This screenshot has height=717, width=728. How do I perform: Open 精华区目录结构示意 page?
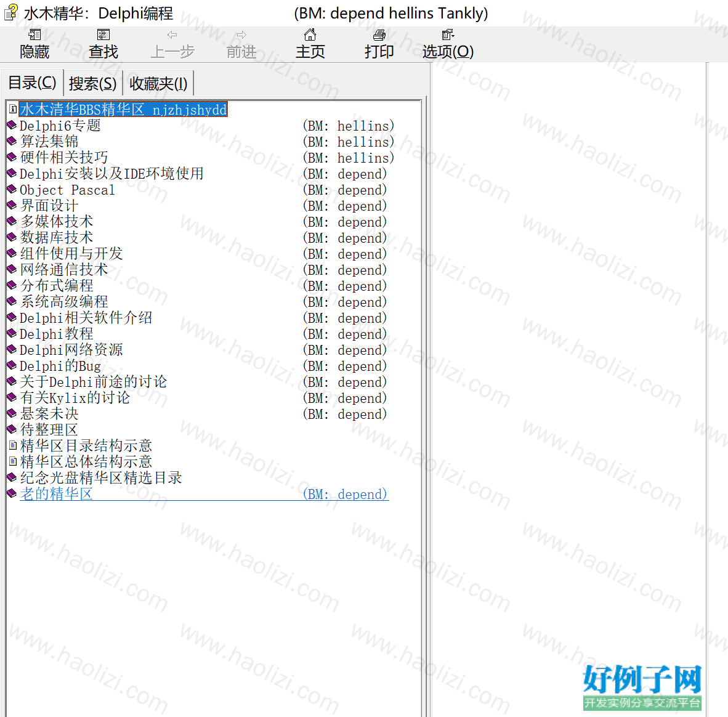pos(86,446)
